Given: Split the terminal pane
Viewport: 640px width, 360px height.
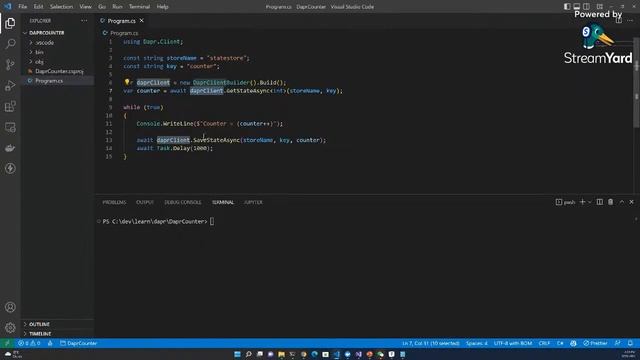Looking at the screenshot, I should (600, 202).
